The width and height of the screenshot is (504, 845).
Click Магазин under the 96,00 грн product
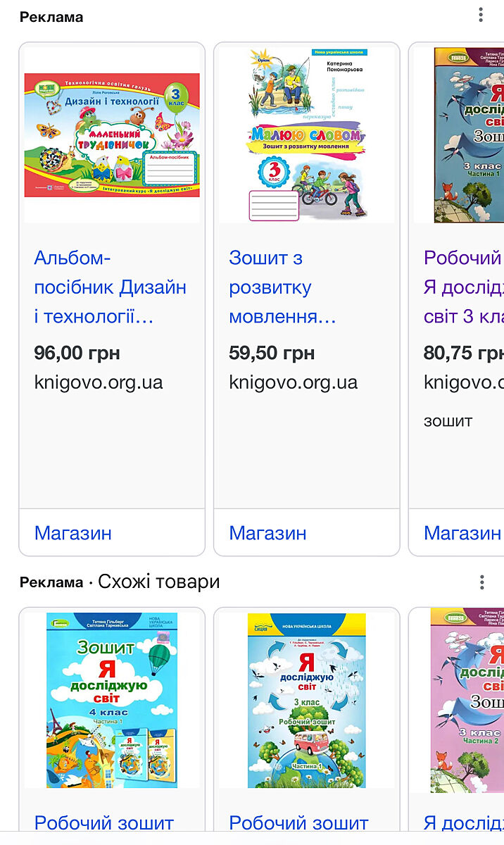(x=73, y=533)
